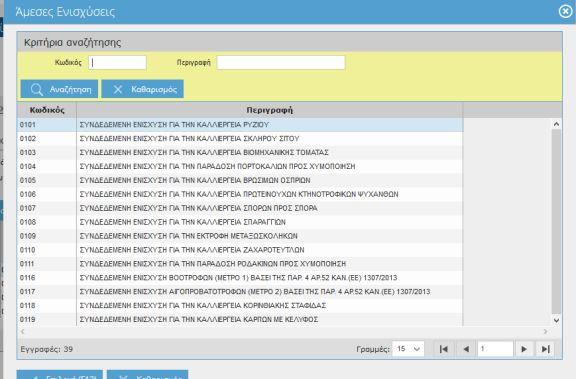Click description ending in ΚΑΛΛΙΕΡΓΕΙΑ ΣΠΑΡΑΓΓΙΩΝ
This screenshot has width=576, height=379.
pos(183,222)
